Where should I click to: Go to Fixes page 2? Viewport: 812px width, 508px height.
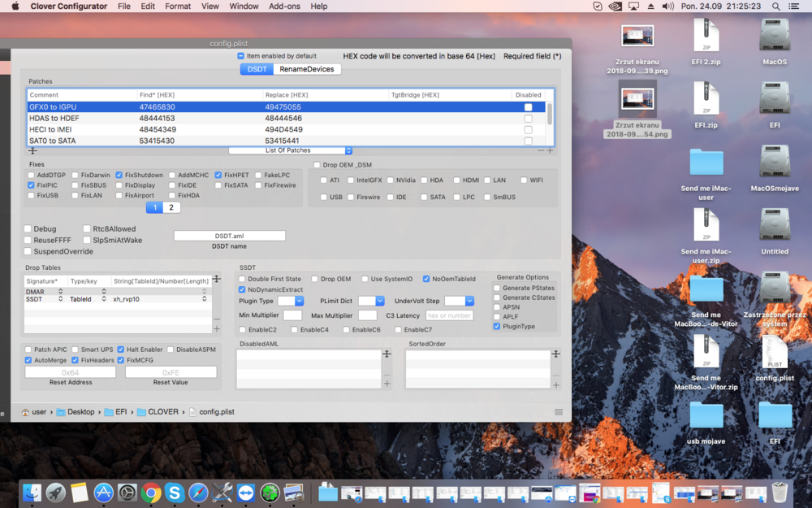[x=171, y=207]
